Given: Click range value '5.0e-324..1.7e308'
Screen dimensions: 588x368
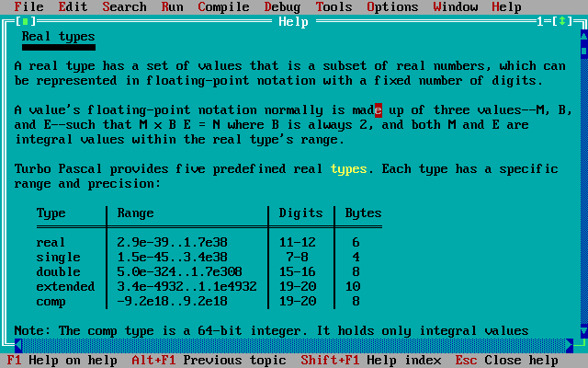Looking at the screenshot, I should 180,272.
